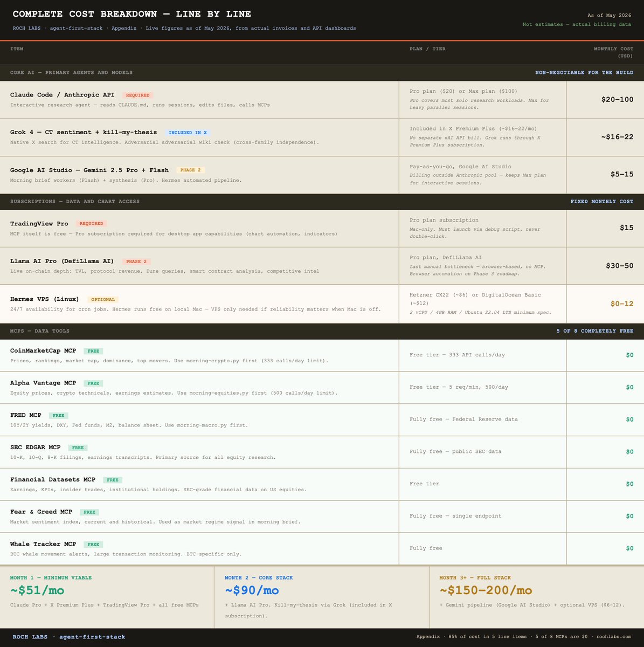Open the rochlabs.com link in the footer
644x647 pixels.
coord(614,637)
